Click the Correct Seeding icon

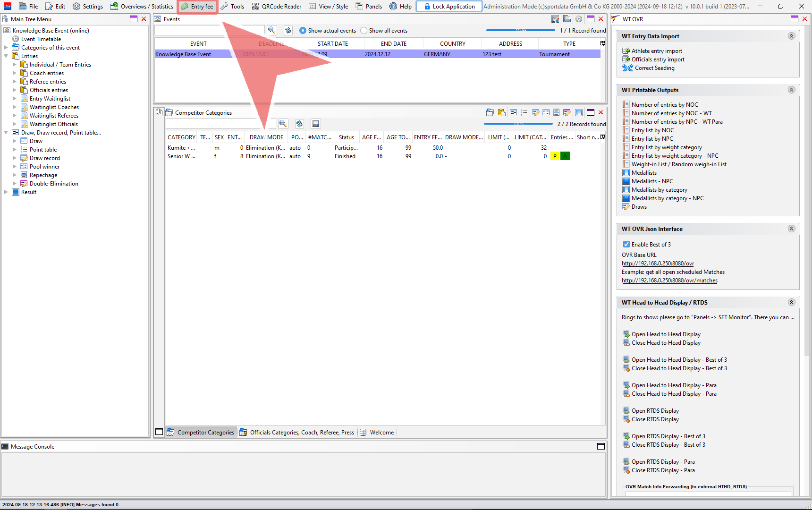(627, 68)
